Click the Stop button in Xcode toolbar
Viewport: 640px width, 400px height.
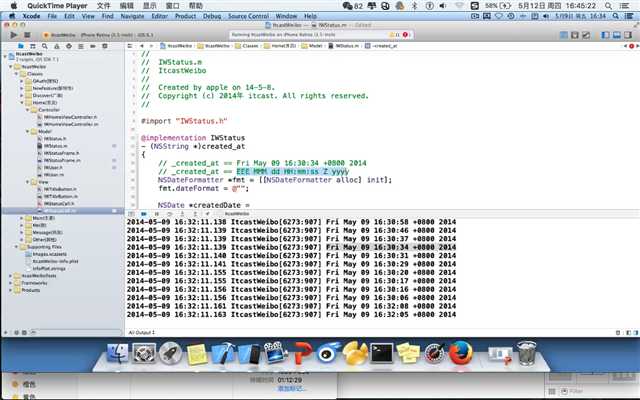[27, 35]
